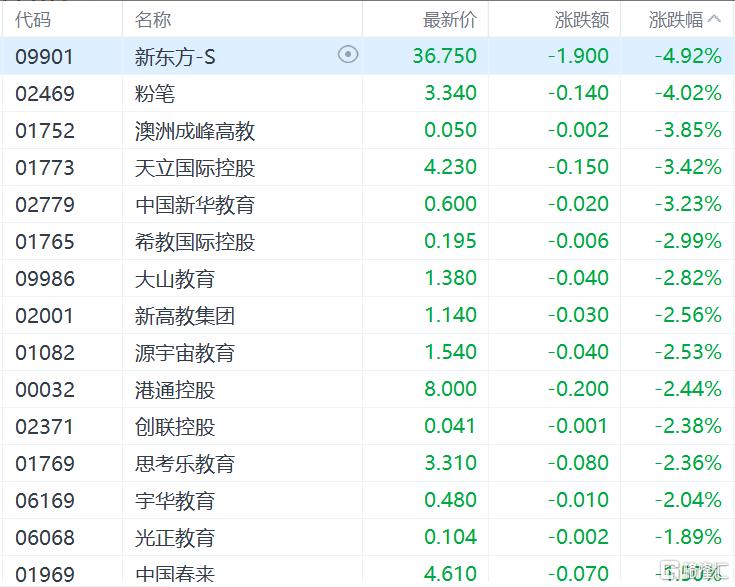Select stock code 01773
Screen dimensions: 735x587
[x=45, y=168]
